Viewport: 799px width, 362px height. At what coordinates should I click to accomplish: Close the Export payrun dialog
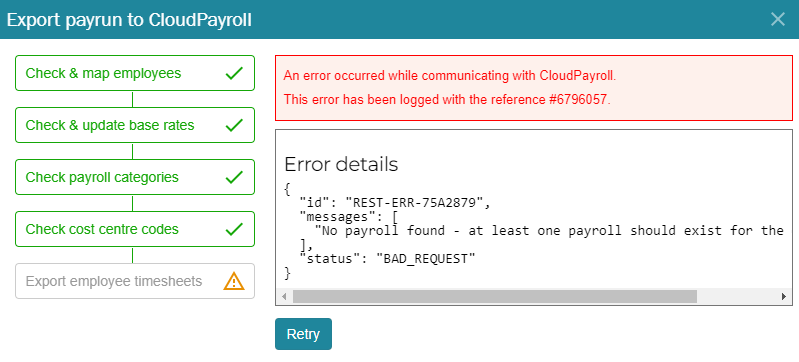tap(778, 19)
